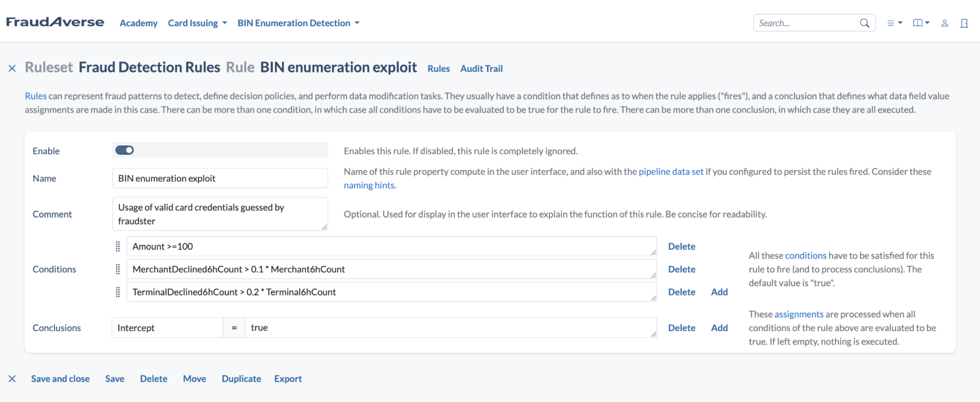Click the Move button
Screen dimensions: 980x402
coord(194,378)
